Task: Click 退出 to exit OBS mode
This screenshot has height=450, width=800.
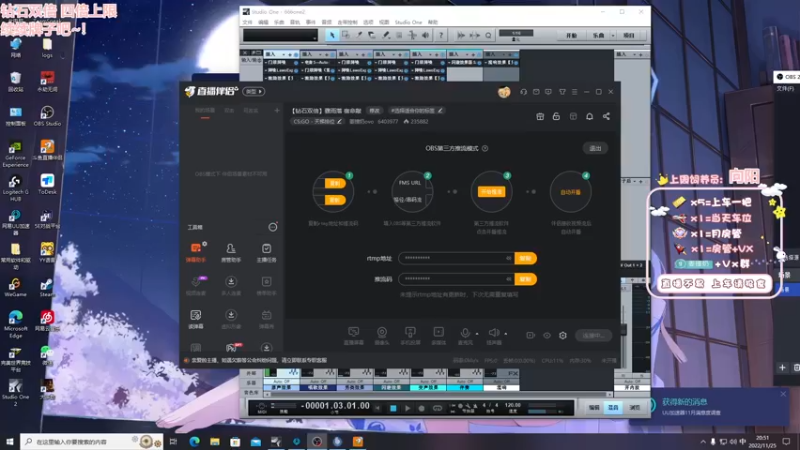Action: coord(595,148)
